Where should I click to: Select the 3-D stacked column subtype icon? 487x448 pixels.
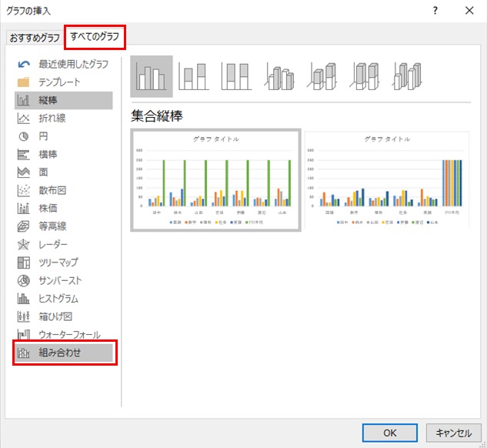322,76
